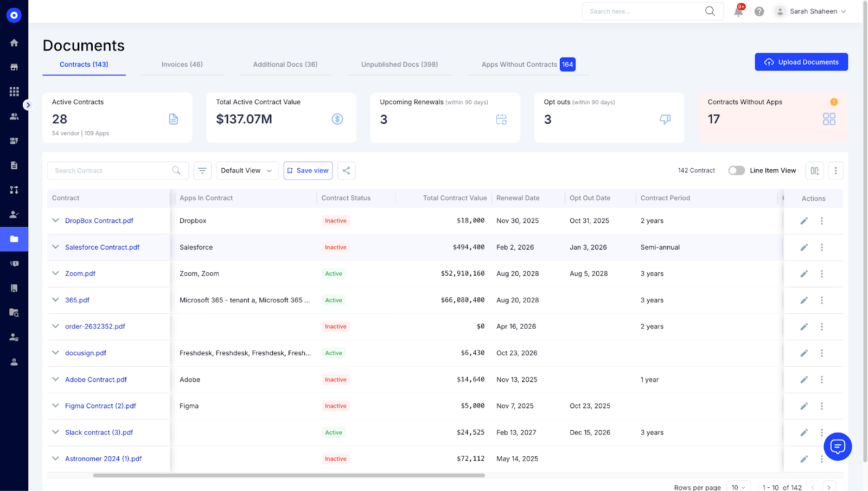Open the notifications bell icon
Viewport: 868px width, 491px height.
pyautogui.click(x=738, y=11)
